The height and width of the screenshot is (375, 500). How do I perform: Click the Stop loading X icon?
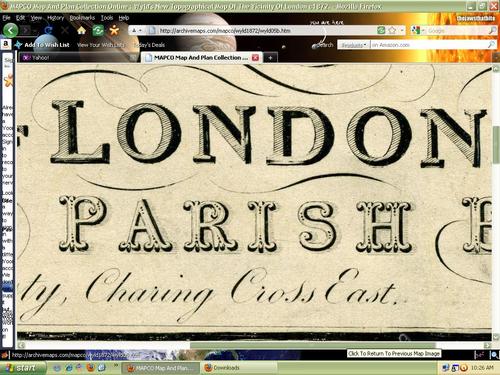pos(65,31)
